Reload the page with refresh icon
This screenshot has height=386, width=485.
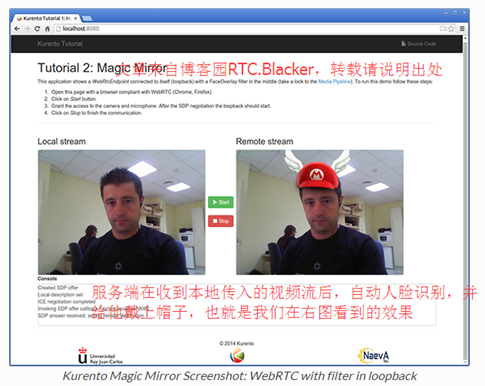click(x=37, y=29)
